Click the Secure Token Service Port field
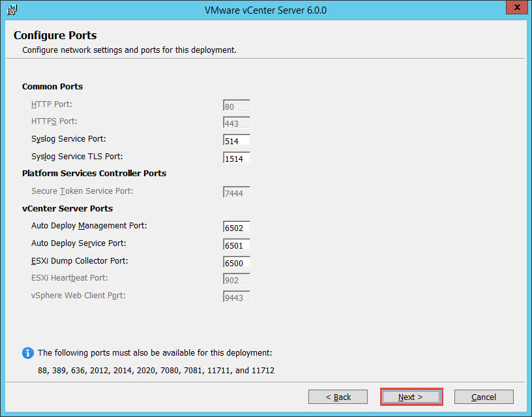This screenshot has width=532, height=417. 235,192
